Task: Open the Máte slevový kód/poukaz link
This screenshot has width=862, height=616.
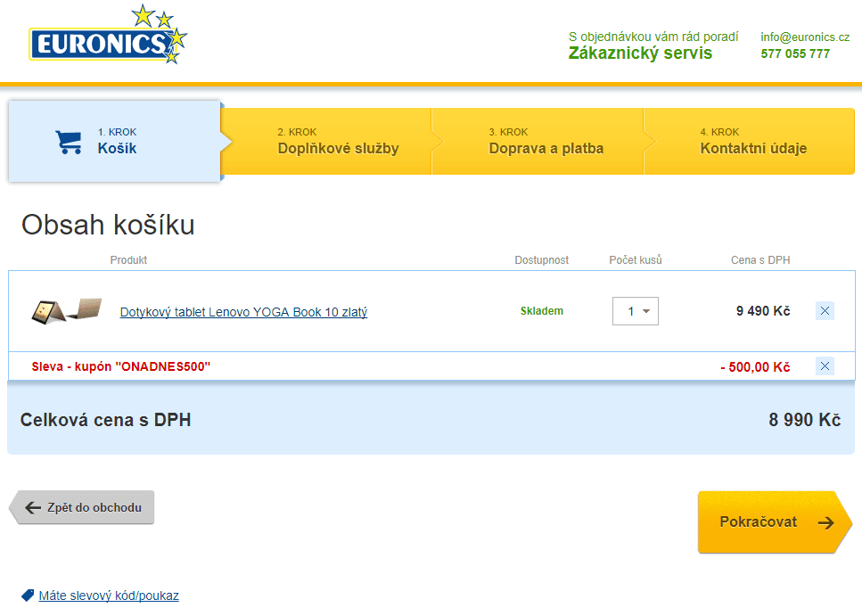Action: [109, 595]
